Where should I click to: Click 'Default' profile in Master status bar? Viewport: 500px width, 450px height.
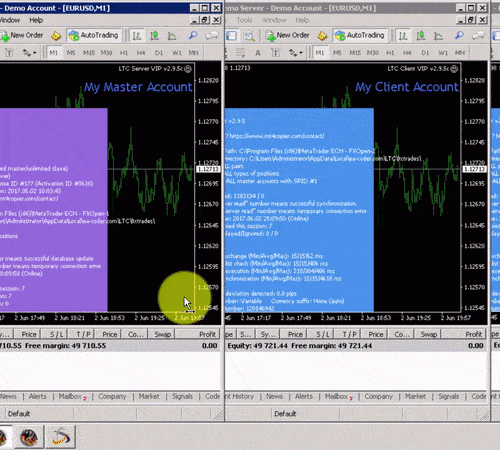[x=19, y=414]
